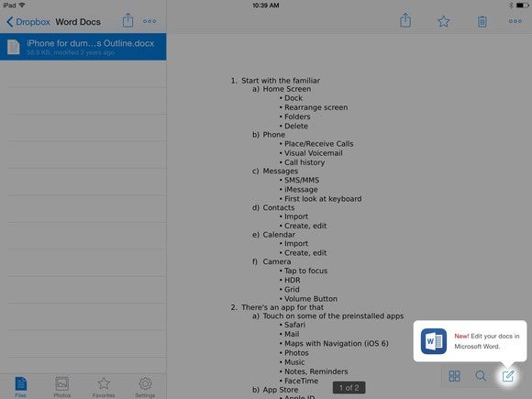
Task: Switch to the Photos tab
Action: [62, 387]
